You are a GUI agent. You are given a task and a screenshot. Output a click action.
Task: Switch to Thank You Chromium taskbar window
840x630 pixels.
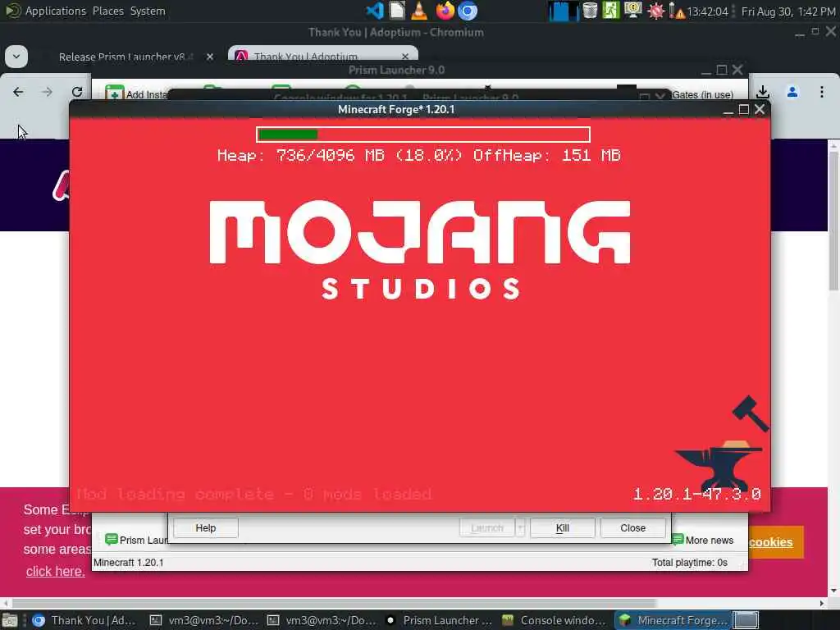click(84, 620)
